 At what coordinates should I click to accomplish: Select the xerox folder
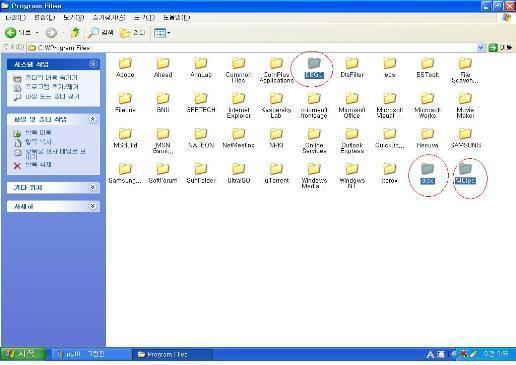pos(389,173)
